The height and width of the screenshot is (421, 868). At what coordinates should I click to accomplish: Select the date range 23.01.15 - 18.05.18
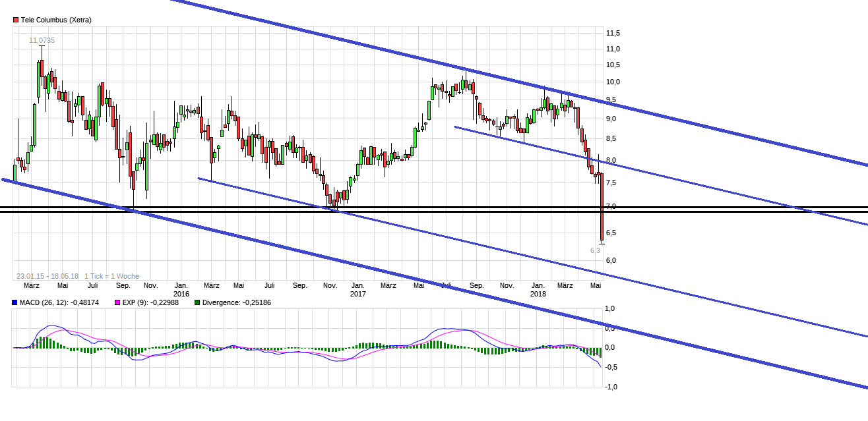(x=47, y=277)
